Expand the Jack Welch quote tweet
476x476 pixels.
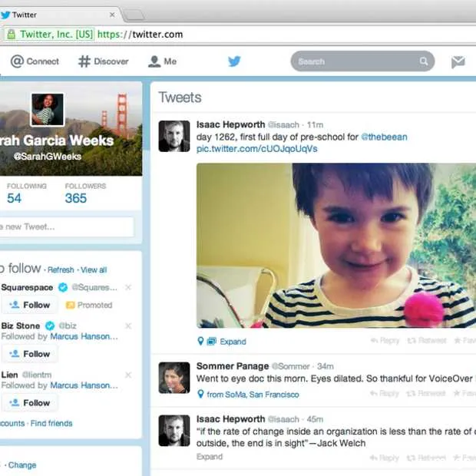tap(210, 457)
